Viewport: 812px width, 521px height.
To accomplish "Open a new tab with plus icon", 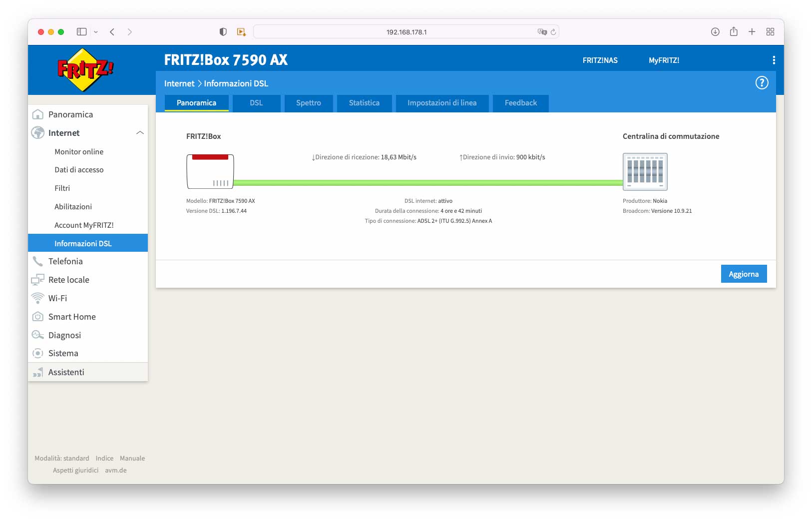I will tap(752, 32).
